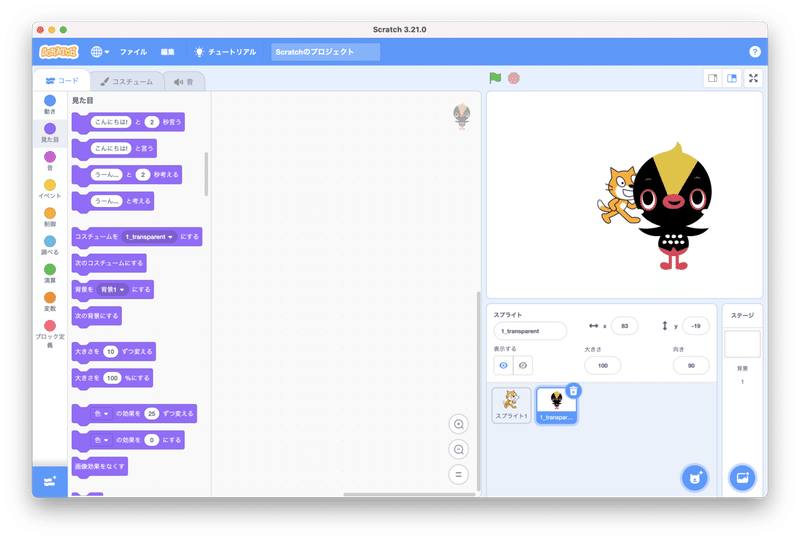Select the ブロック定義 my blocks category

click(49, 333)
